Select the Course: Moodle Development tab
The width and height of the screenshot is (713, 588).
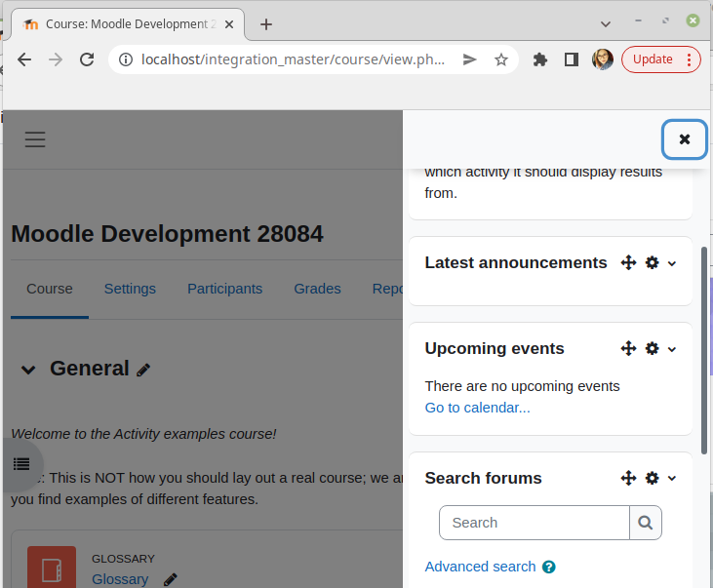click(x=128, y=24)
